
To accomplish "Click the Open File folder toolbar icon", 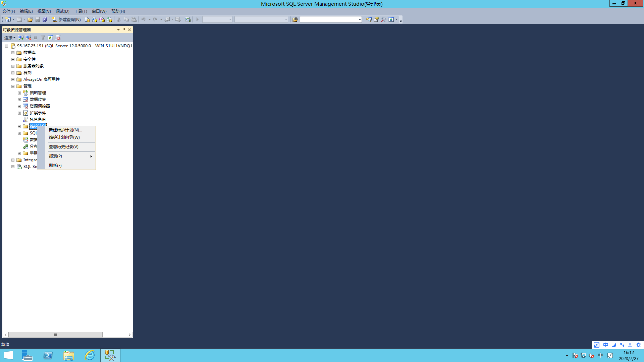I will point(30,20).
